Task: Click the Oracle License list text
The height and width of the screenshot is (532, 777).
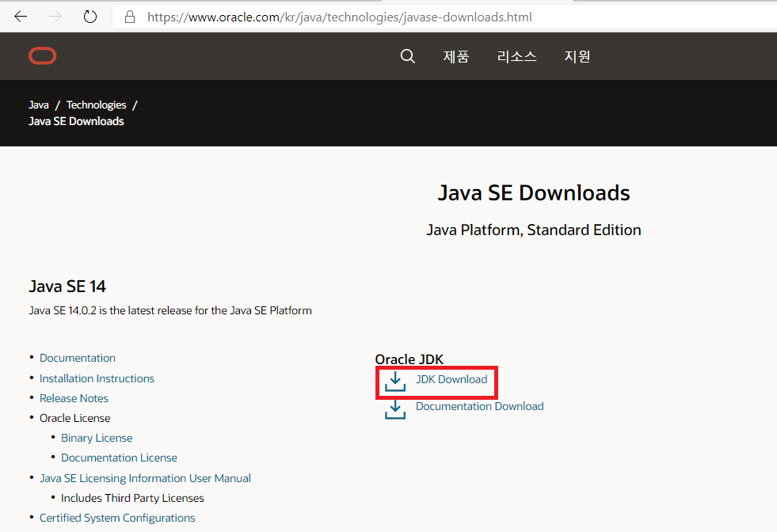Action: pyautogui.click(x=74, y=418)
